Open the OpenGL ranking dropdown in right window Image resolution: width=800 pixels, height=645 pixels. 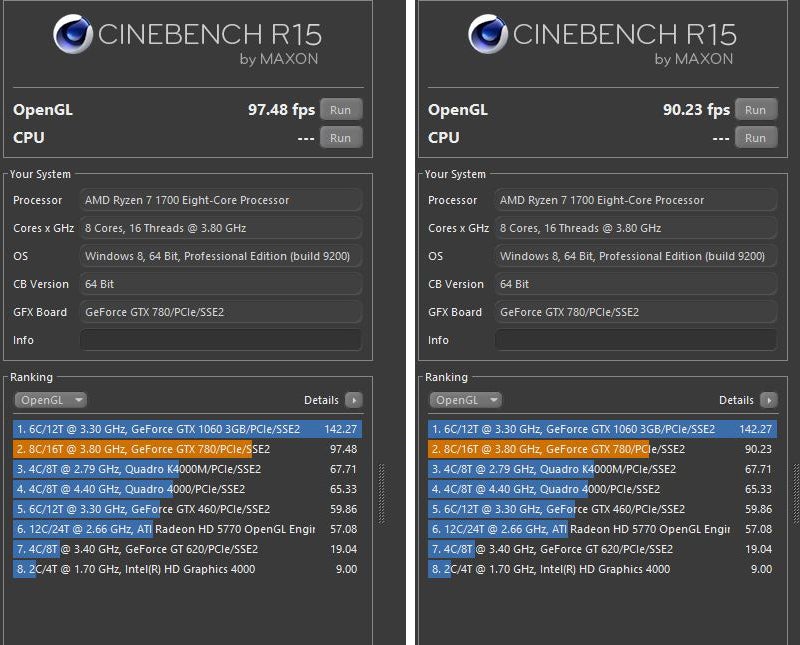click(x=466, y=400)
